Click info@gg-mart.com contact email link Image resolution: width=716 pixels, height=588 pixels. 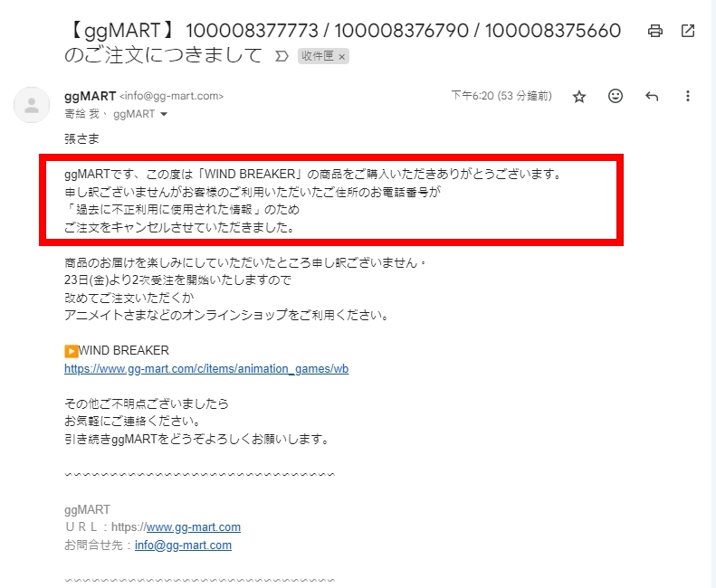[x=183, y=545]
